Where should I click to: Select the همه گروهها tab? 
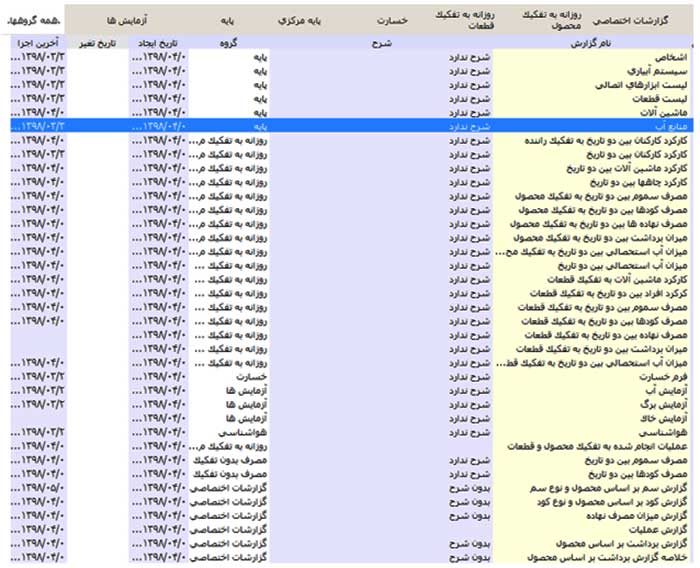pos(34,21)
